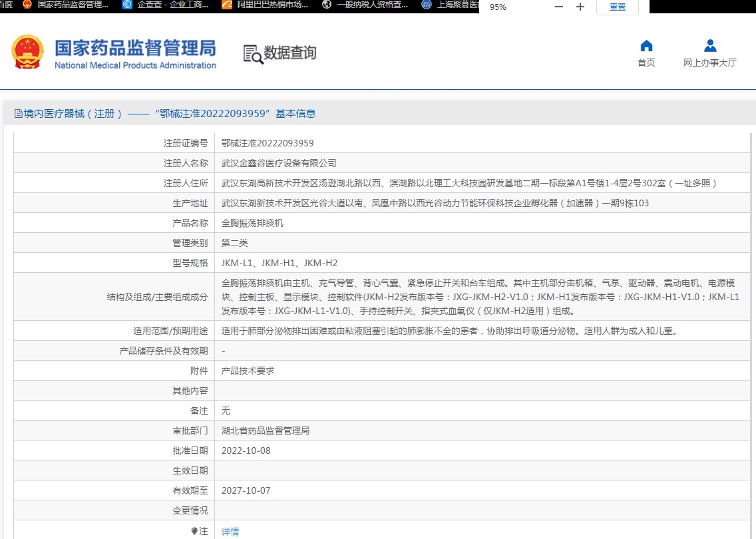Click the 国家药品监督管理局 site title
756x539 pixels.
(x=135, y=49)
